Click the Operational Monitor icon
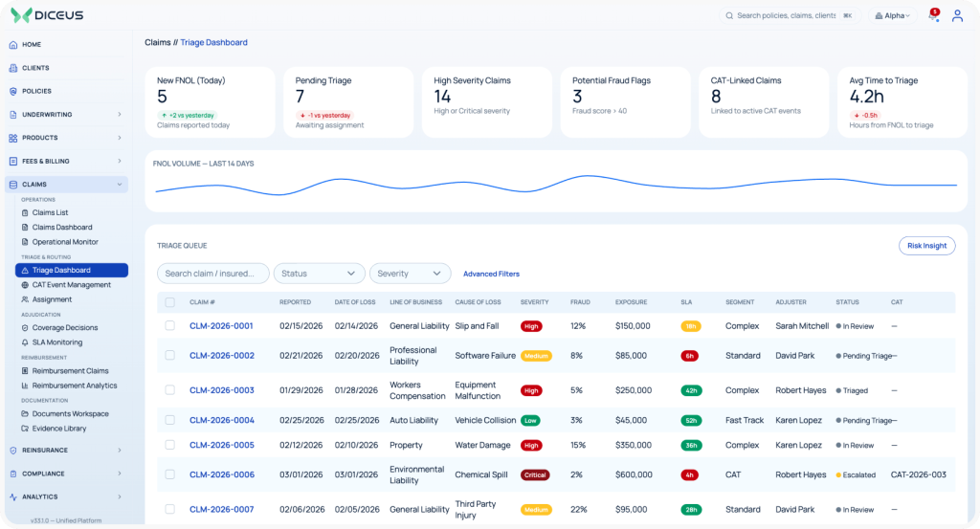 pyautogui.click(x=25, y=242)
